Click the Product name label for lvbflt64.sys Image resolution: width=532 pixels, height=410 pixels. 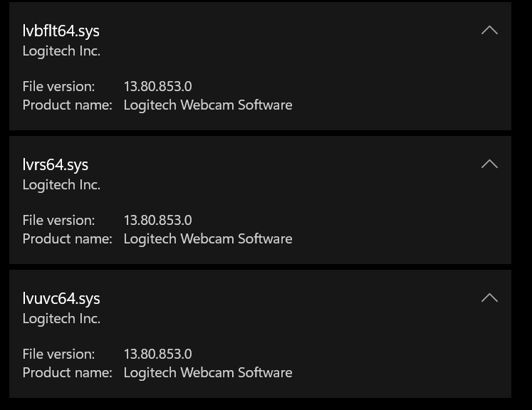67,105
